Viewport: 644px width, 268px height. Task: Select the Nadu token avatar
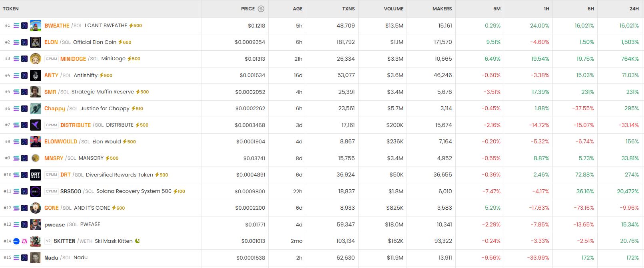(x=36, y=258)
